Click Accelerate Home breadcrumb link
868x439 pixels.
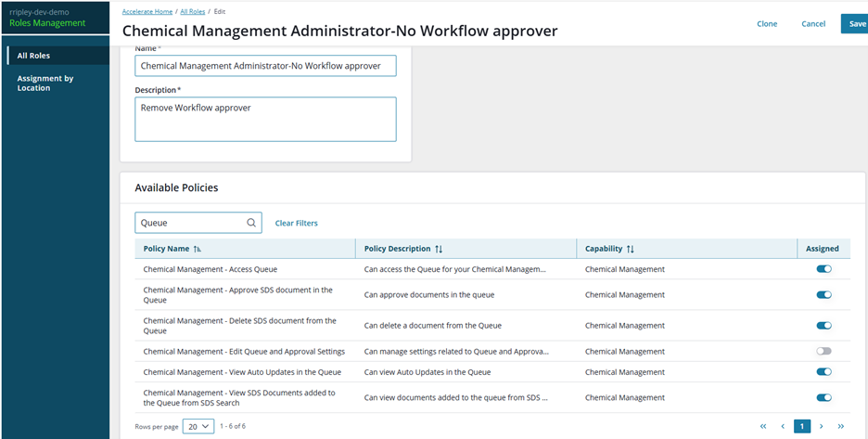(x=148, y=11)
